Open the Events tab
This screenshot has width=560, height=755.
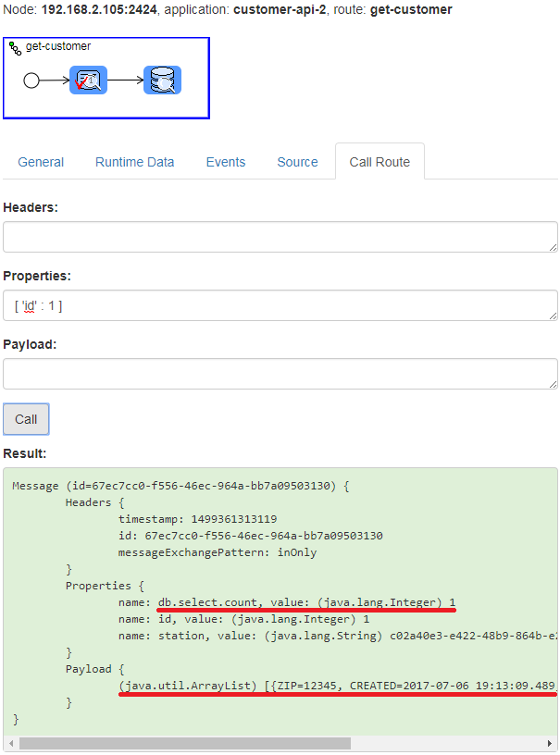pyautogui.click(x=226, y=162)
